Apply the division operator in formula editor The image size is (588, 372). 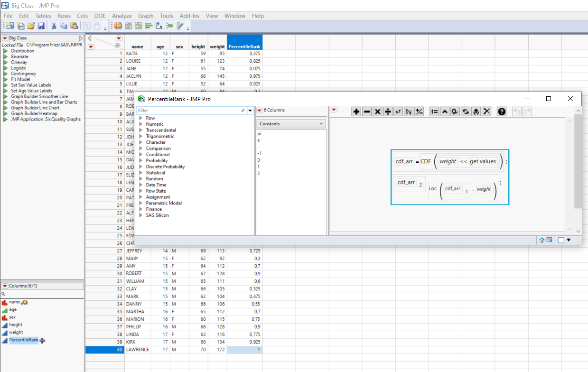point(387,111)
